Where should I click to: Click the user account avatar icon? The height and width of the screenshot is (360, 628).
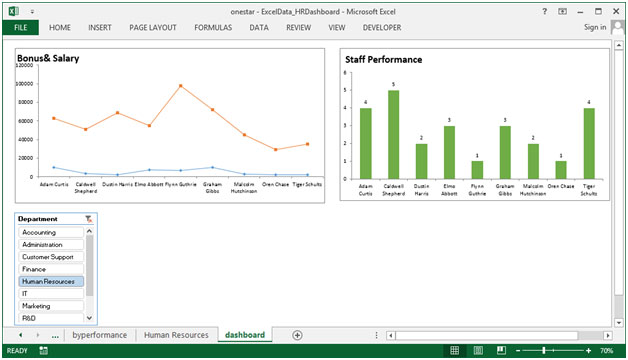point(617,27)
